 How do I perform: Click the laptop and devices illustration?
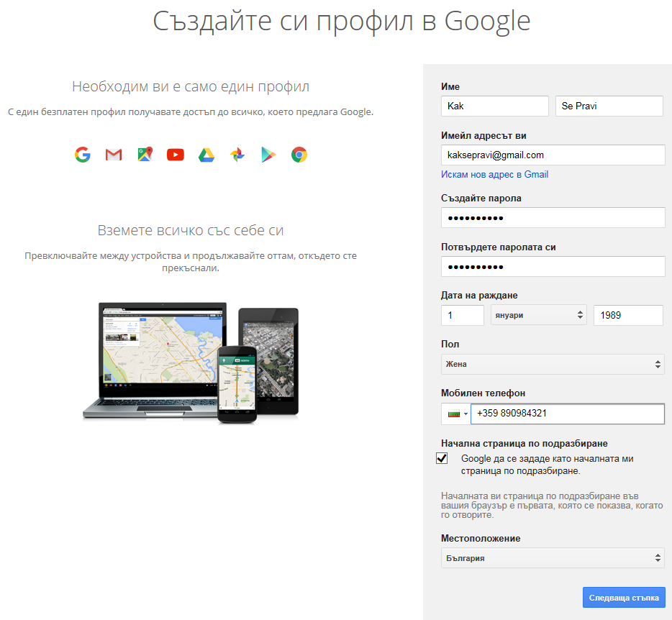click(191, 362)
